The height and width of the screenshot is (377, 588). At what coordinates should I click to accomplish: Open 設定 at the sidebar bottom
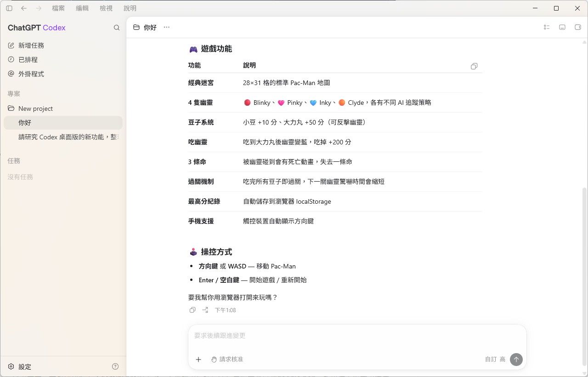20,367
